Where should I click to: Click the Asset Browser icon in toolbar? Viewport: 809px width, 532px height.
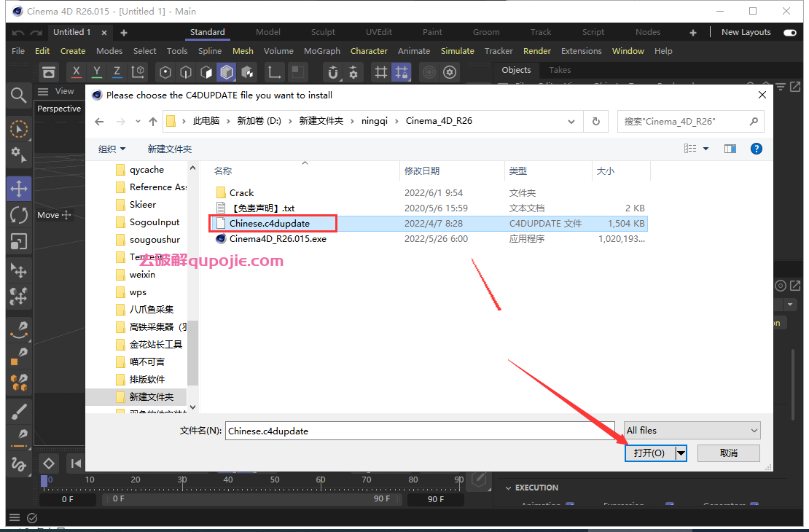tap(49, 72)
